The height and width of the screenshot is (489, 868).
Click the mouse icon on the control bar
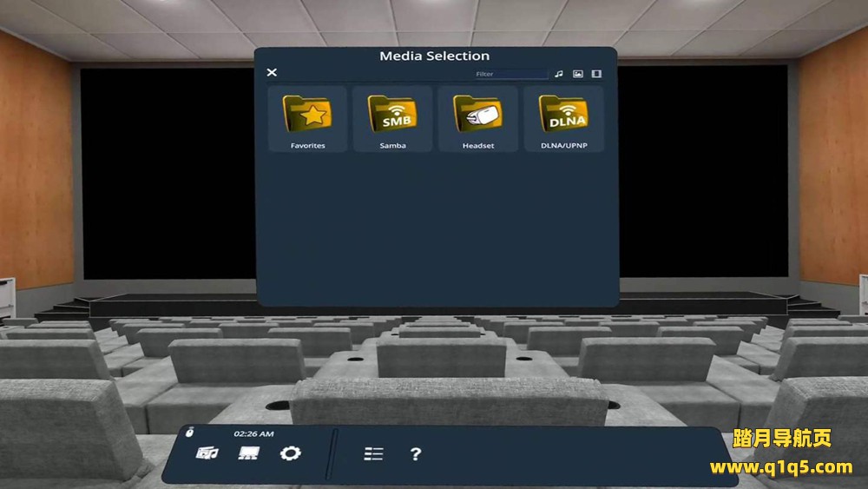[x=189, y=433]
